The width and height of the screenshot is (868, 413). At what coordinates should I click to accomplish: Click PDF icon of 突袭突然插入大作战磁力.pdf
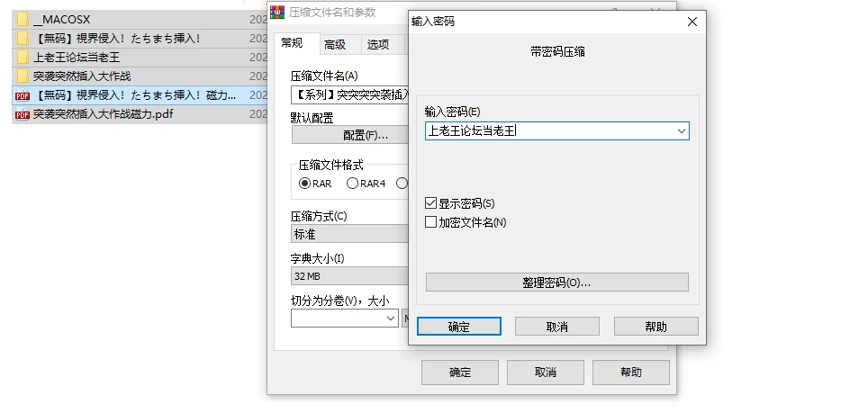[23, 114]
